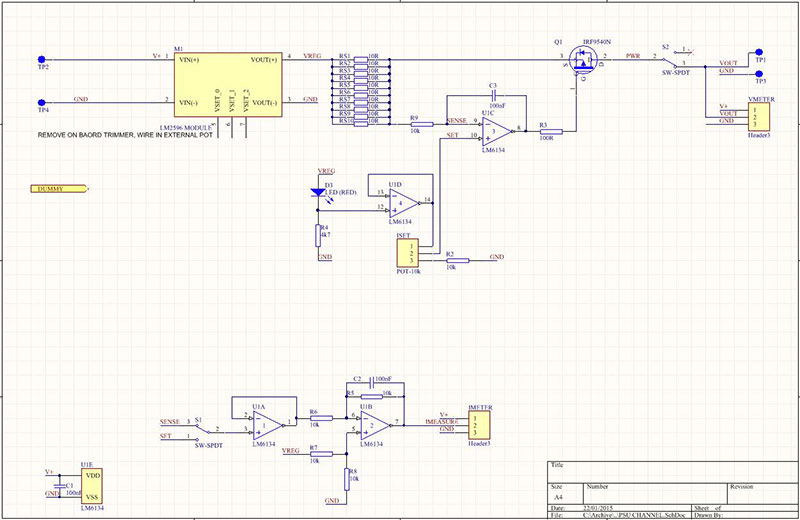Select the ISET POT-10k connector
Viewport: 800px width, 520px height.
tap(408, 254)
